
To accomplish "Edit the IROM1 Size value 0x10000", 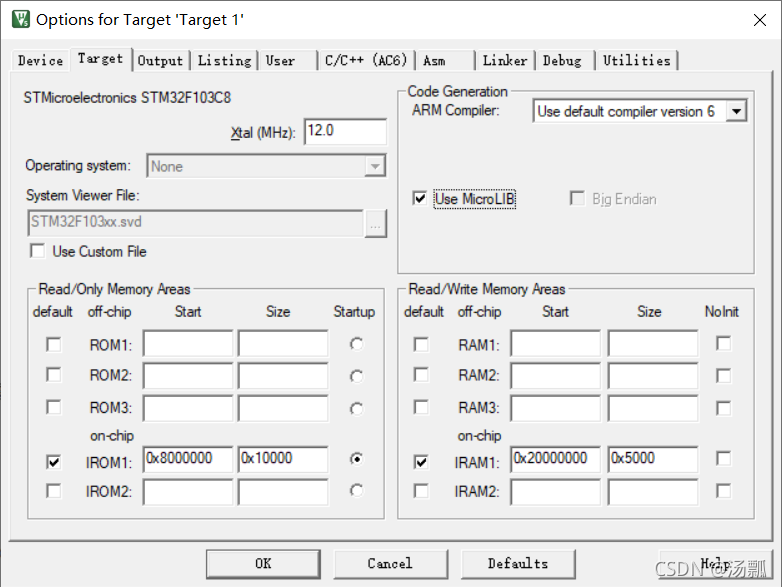I will pyautogui.click(x=283, y=459).
